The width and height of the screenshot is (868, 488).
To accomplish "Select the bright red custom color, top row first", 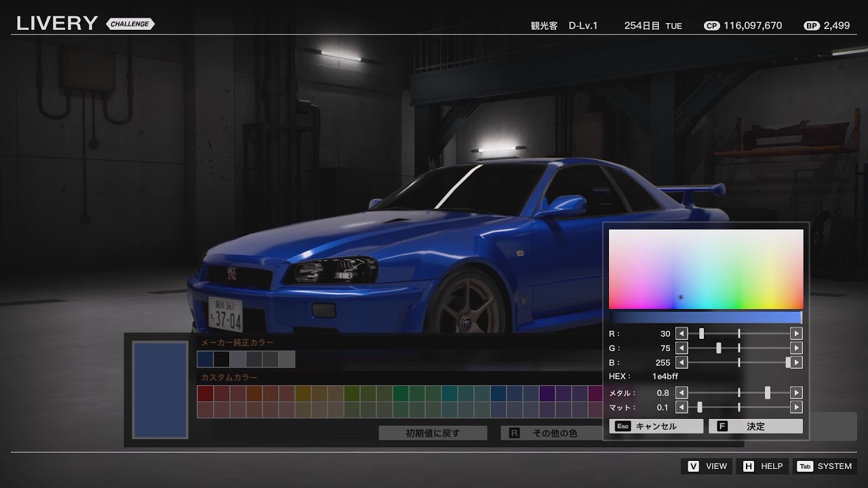I will [205, 393].
